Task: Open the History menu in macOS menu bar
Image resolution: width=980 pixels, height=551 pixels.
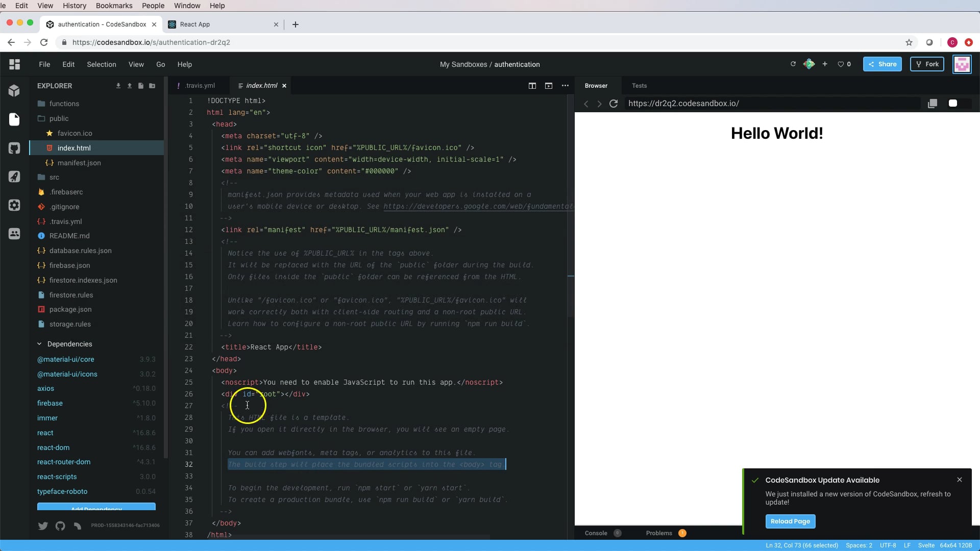Action: tap(75, 6)
